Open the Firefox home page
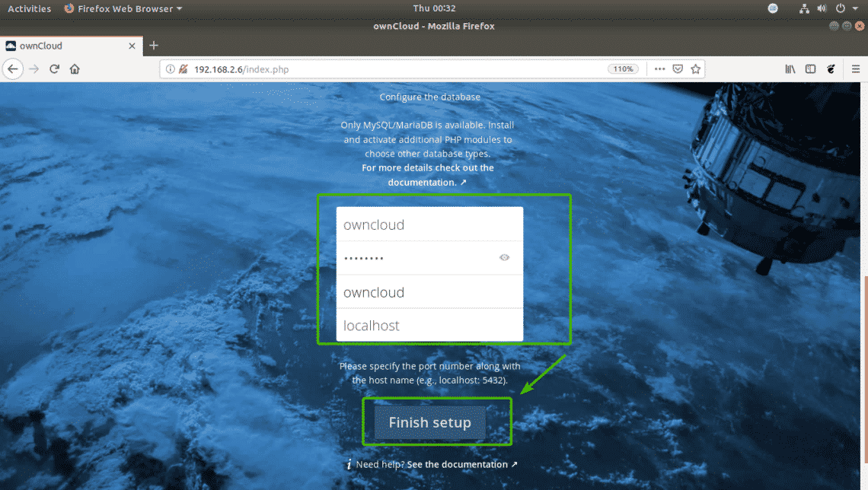The height and width of the screenshot is (490, 868). coord(75,69)
